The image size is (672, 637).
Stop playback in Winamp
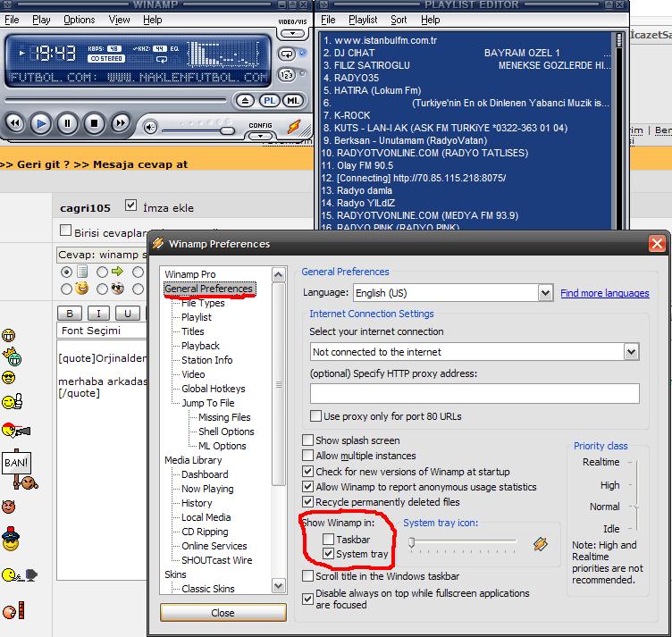(94, 123)
